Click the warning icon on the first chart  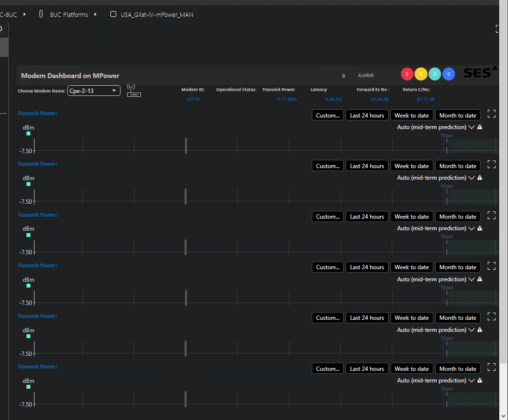coord(480,127)
